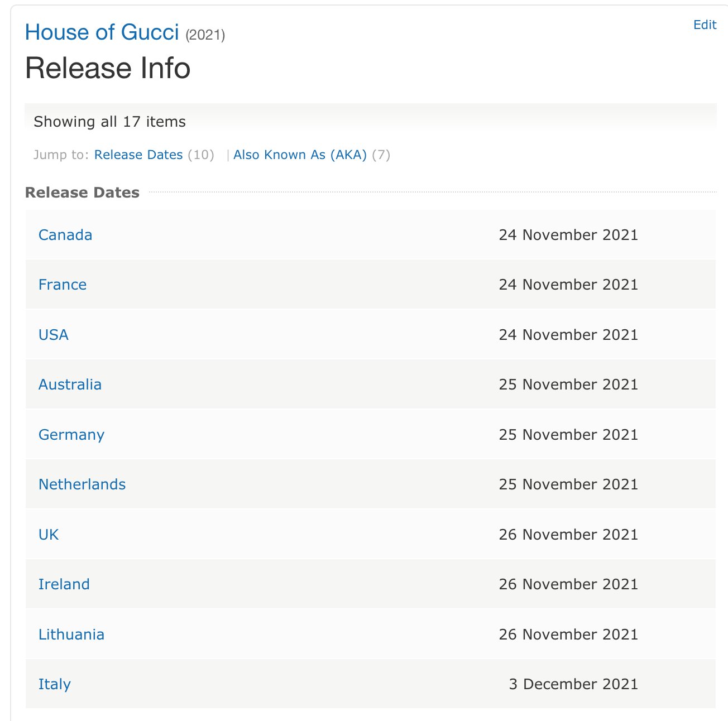Open the Australia country link

point(70,384)
